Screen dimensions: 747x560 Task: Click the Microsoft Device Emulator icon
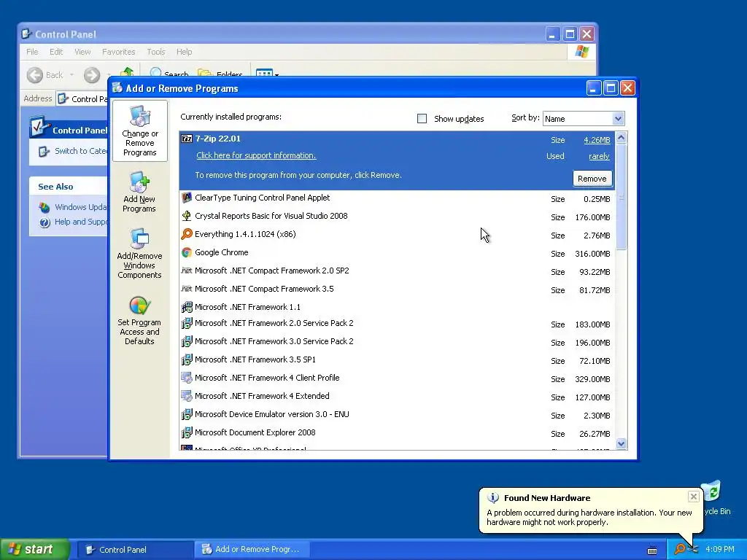187,414
